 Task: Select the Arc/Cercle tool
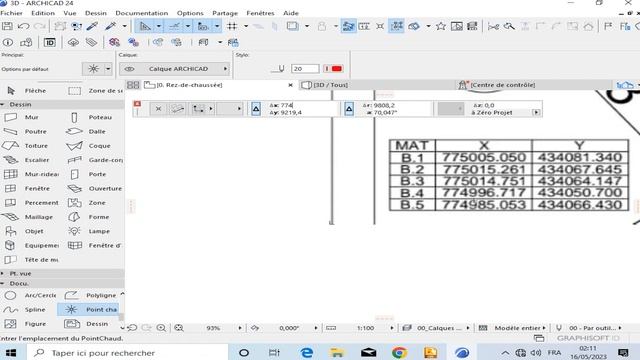[x=31, y=295]
